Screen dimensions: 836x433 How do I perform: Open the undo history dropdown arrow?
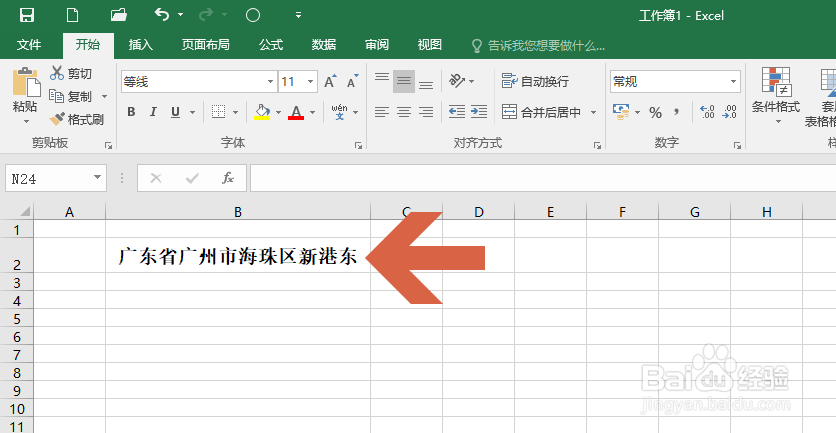click(x=180, y=15)
